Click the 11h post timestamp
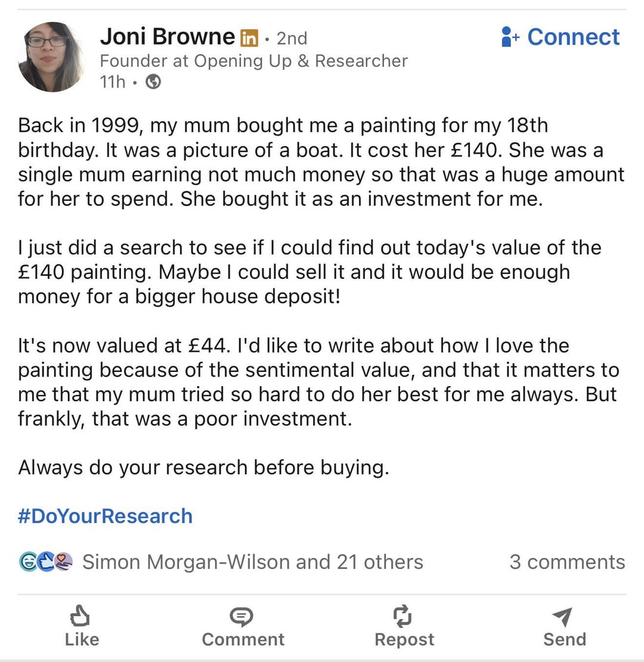The image size is (644, 662). pyautogui.click(x=112, y=82)
